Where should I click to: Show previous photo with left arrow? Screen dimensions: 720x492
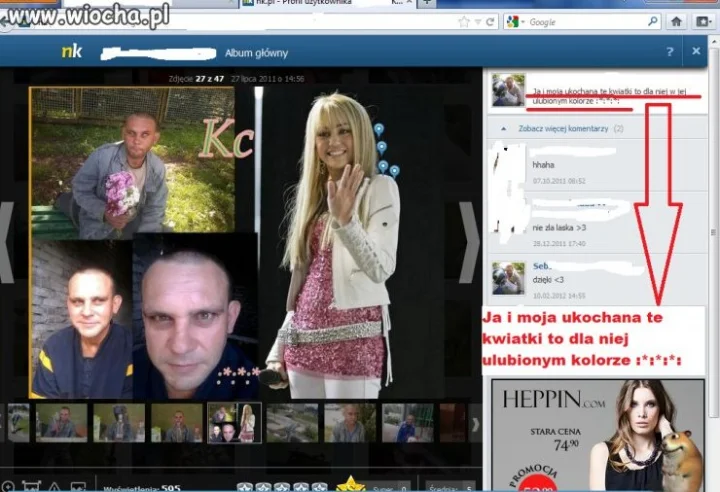tap(6, 242)
